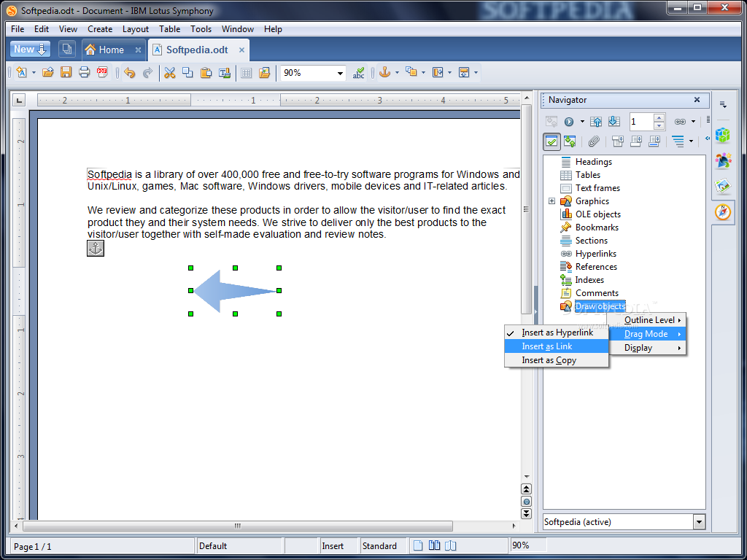Click the Create table grid icon
The height and width of the screenshot is (560, 747).
click(247, 73)
